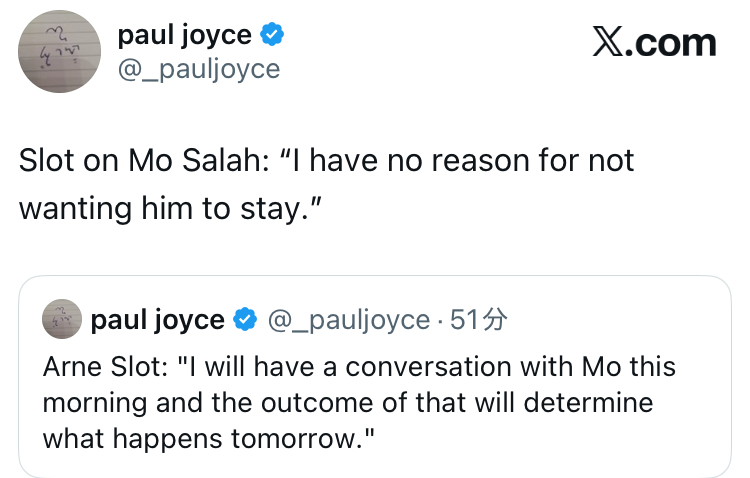Click the "51分" timestamp on the quoted post

point(480,319)
